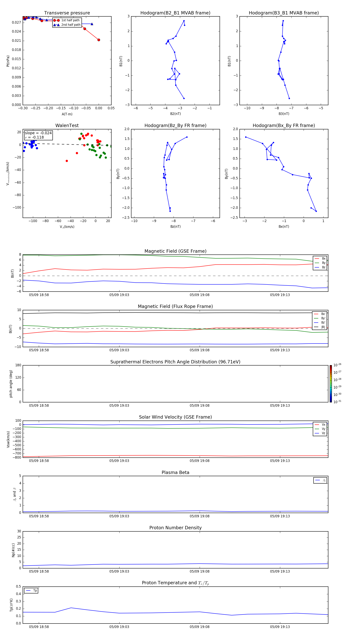Select the |B| legend entry in Flux Rope plot
This screenshot has width=351, height=644.
[x=320, y=327]
